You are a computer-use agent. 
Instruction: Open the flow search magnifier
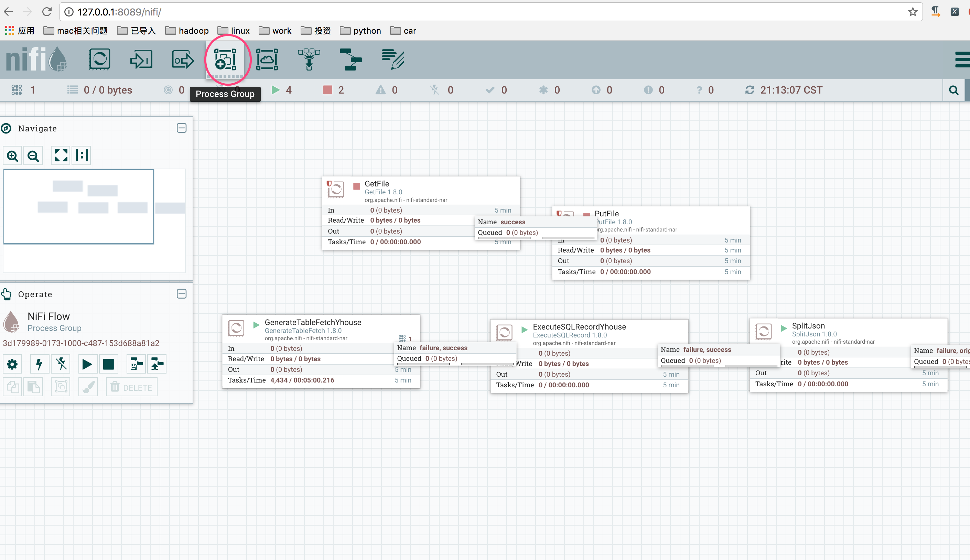(953, 90)
